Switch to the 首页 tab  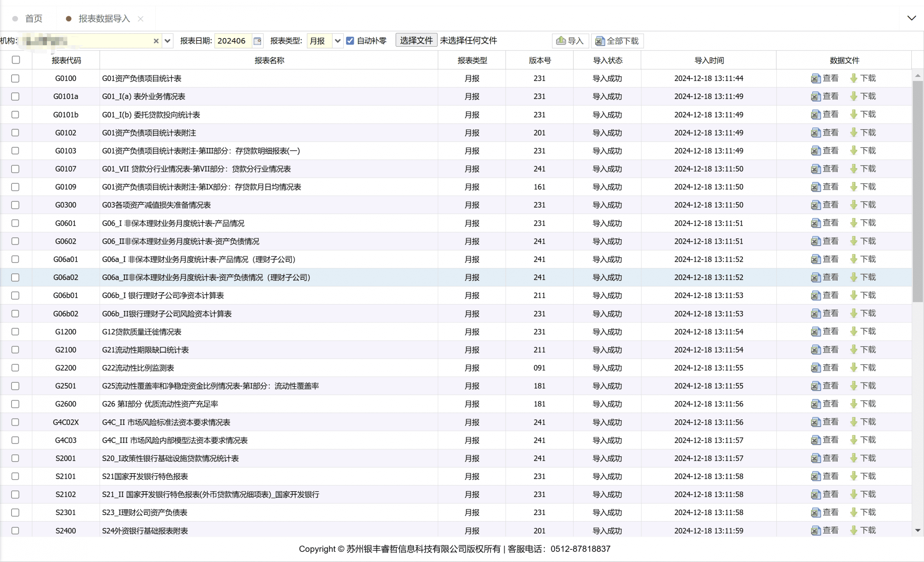coord(33,18)
